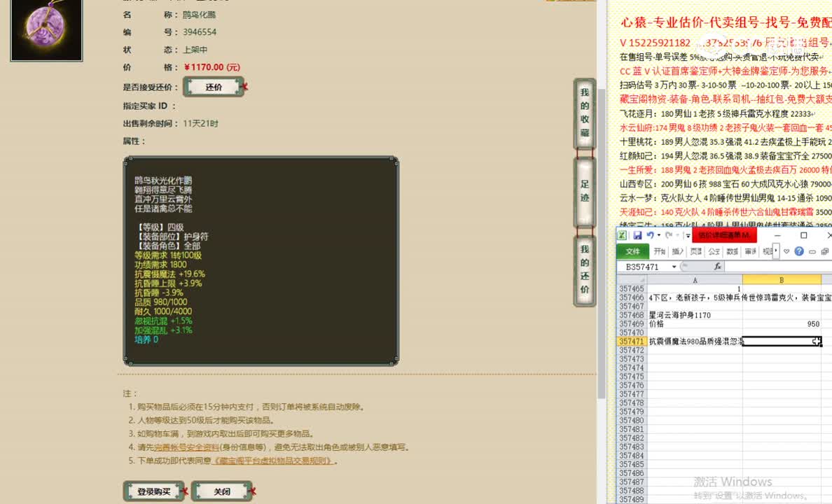Click the Excel program icon in the title bar

click(x=622, y=235)
